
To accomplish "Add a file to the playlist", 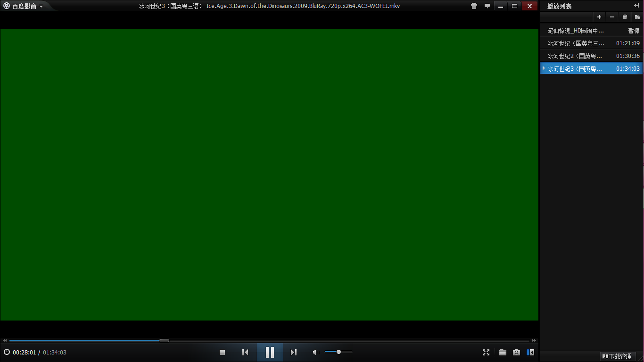I will (599, 17).
